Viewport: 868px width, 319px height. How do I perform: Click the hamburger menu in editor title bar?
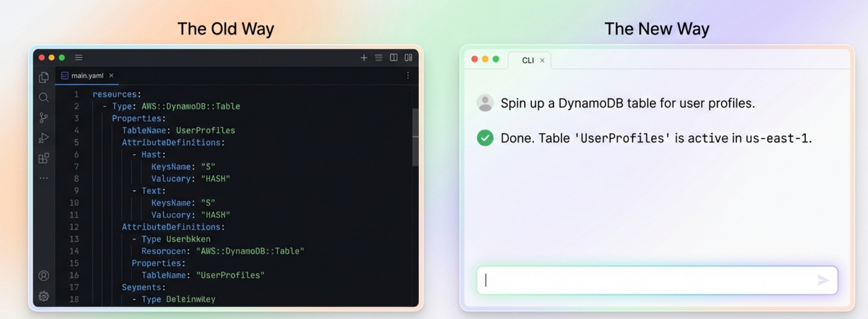coord(79,57)
